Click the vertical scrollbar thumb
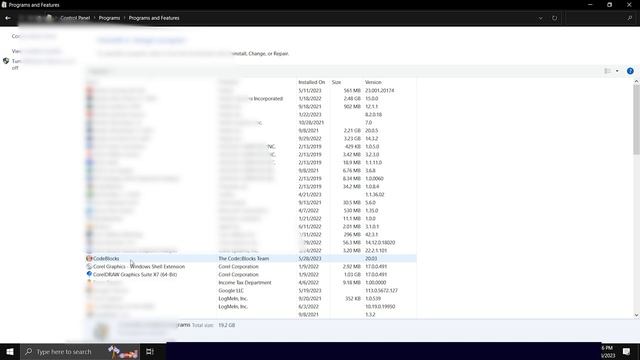This screenshot has height=360, width=640. click(636, 120)
